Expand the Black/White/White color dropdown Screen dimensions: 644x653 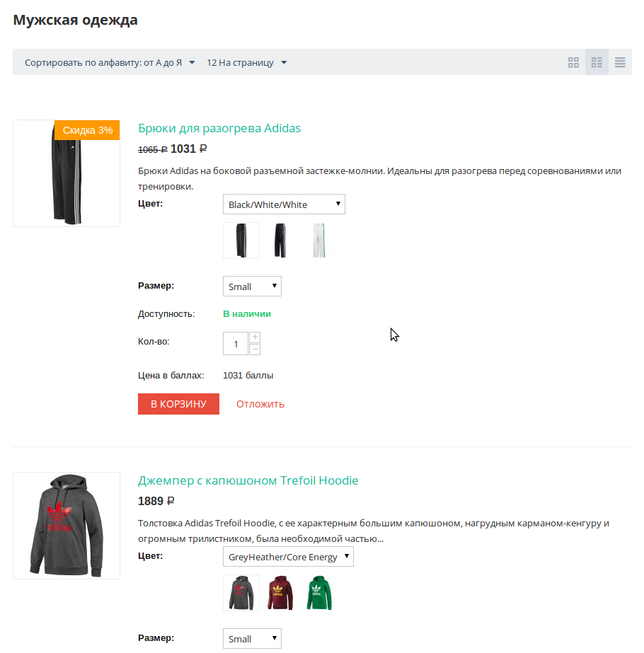point(284,204)
